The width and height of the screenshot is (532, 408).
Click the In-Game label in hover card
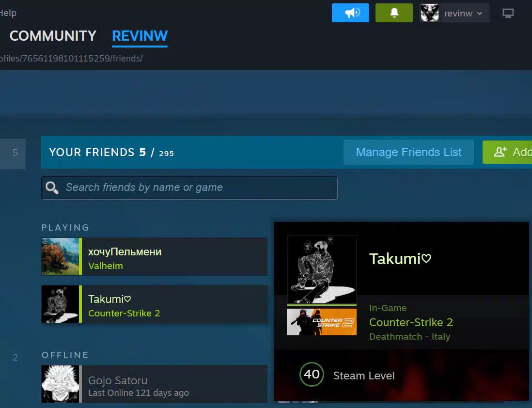pos(388,308)
